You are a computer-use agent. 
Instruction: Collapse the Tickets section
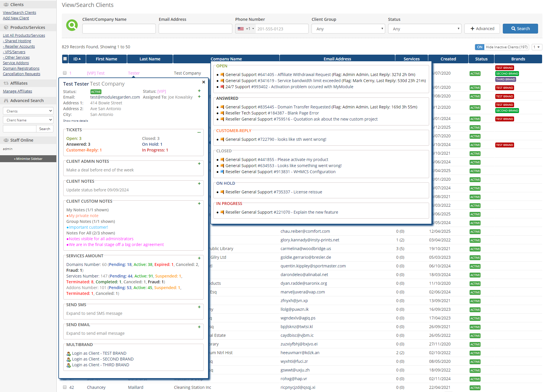(x=199, y=132)
